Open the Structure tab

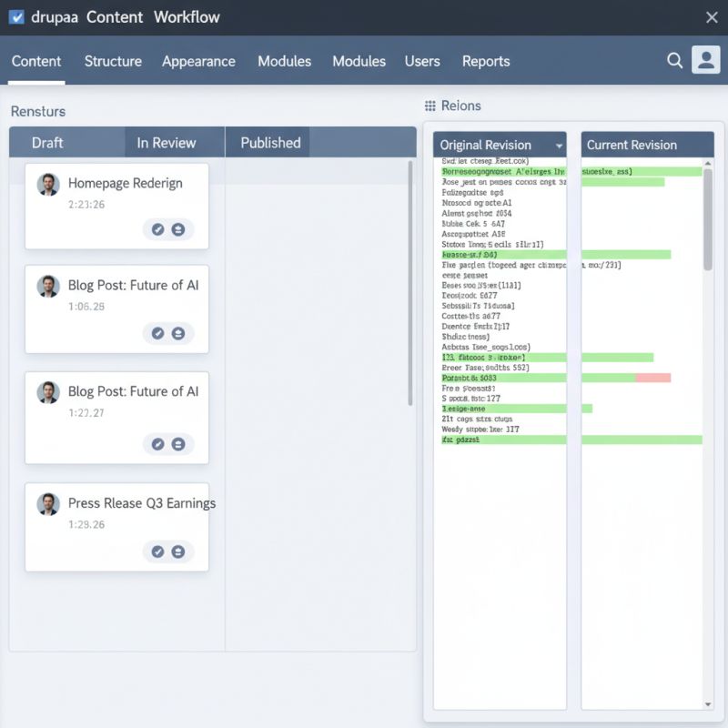(x=113, y=61)
